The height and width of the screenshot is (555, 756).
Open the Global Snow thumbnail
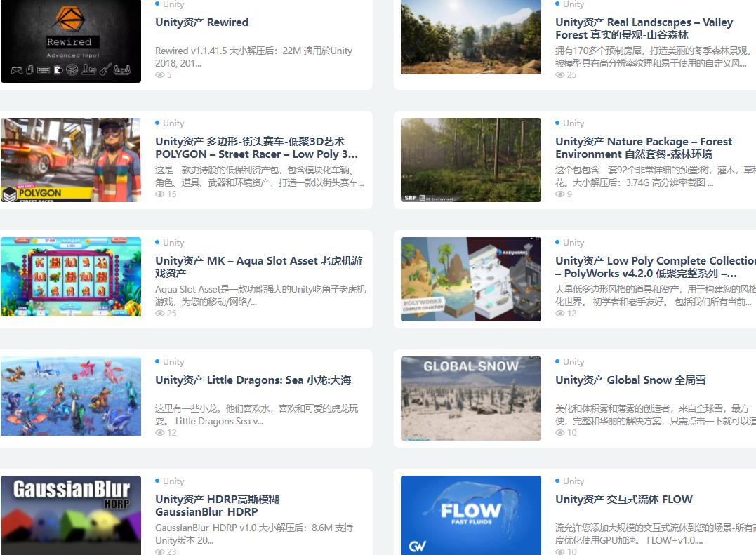470,399
